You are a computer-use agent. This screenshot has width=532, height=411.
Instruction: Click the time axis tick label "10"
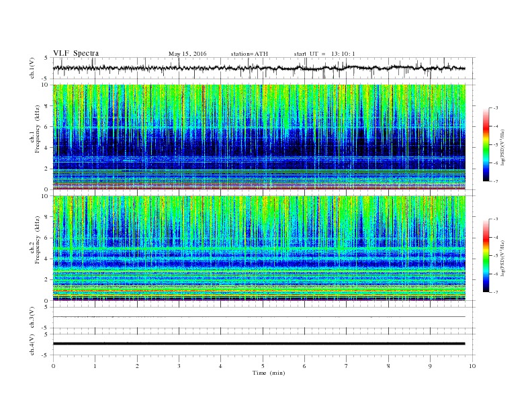[472, 366]
